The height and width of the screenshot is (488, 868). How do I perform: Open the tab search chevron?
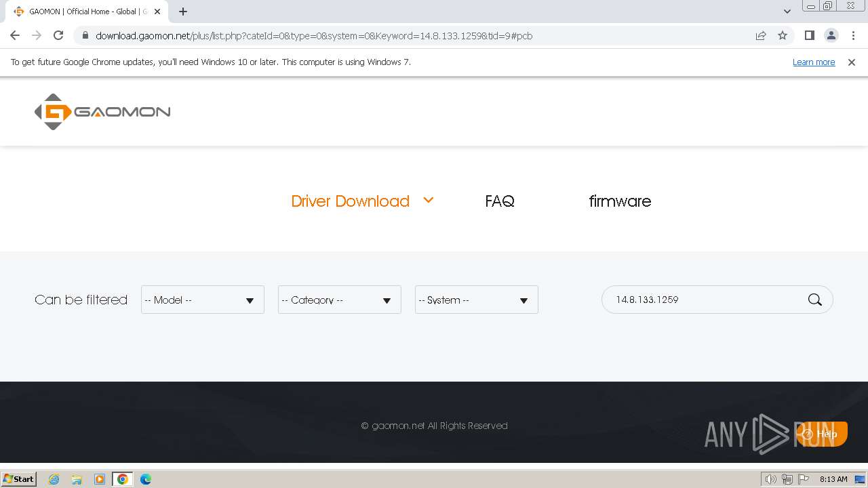pyautogui.click(x=787, y=12)
